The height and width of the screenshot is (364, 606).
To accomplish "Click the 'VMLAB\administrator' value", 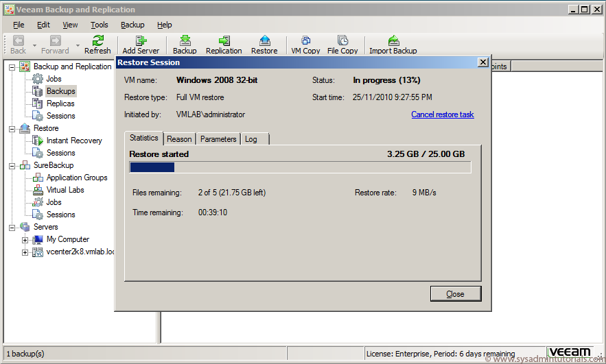I will point(211,114).
